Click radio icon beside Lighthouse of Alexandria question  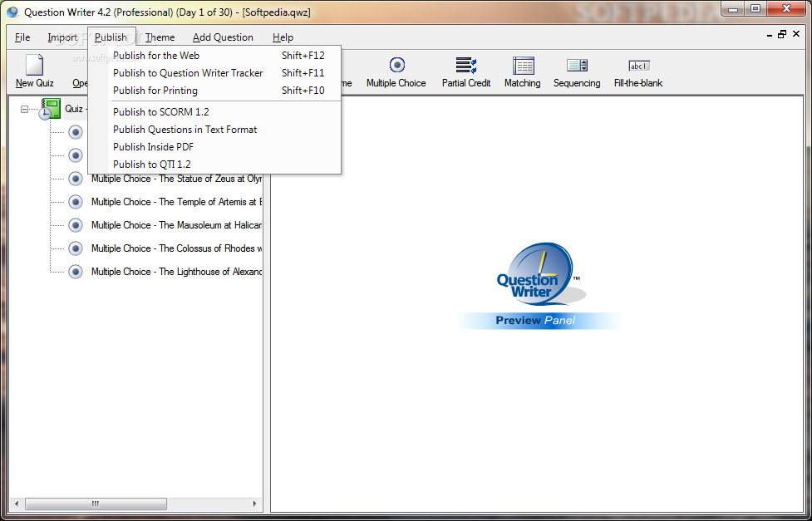pos(76,272)
